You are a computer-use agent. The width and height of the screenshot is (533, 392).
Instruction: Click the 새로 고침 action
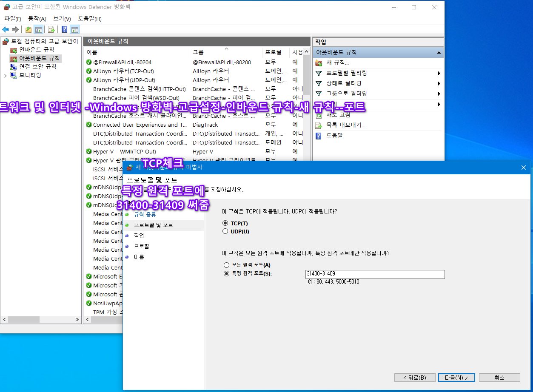(x=339, y=115)
